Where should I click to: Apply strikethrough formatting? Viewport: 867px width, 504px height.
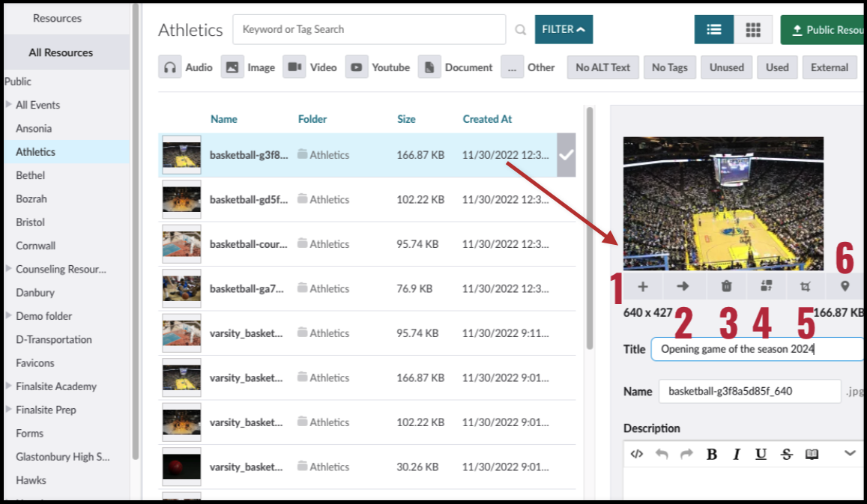(786, 454)
